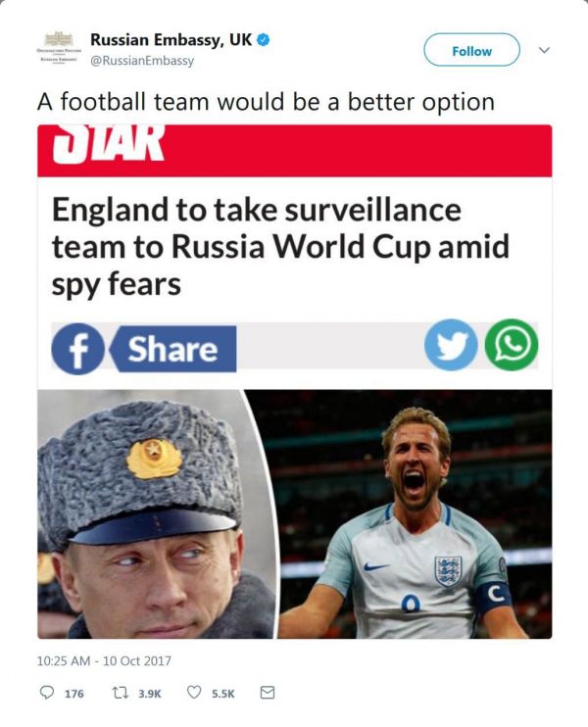The width and height of the screenshot is (588, 727).
Task: Retweet using the retweet arrows icon
Action: pos(121,693)
